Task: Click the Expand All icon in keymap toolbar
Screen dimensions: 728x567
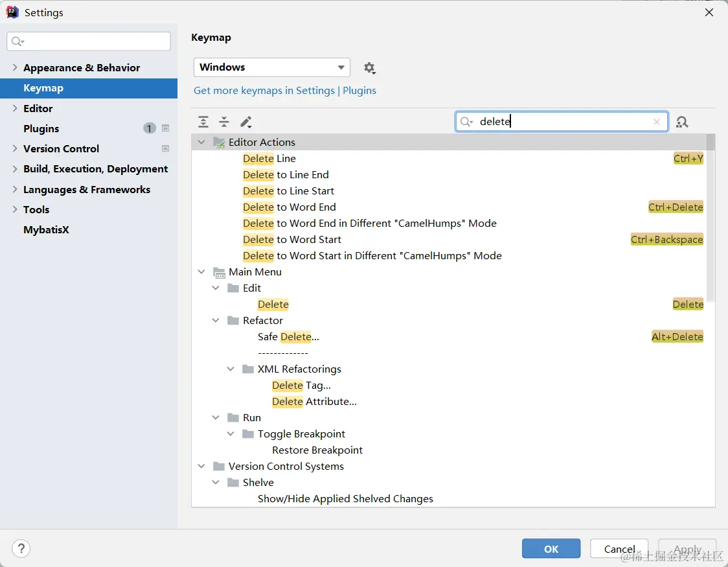Action: (203, 122)
